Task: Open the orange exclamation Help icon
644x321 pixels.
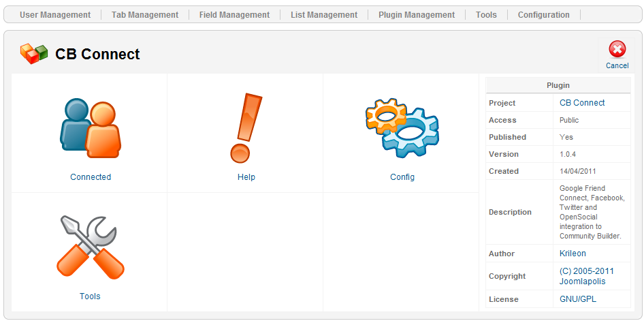Action: click(246, 128)
